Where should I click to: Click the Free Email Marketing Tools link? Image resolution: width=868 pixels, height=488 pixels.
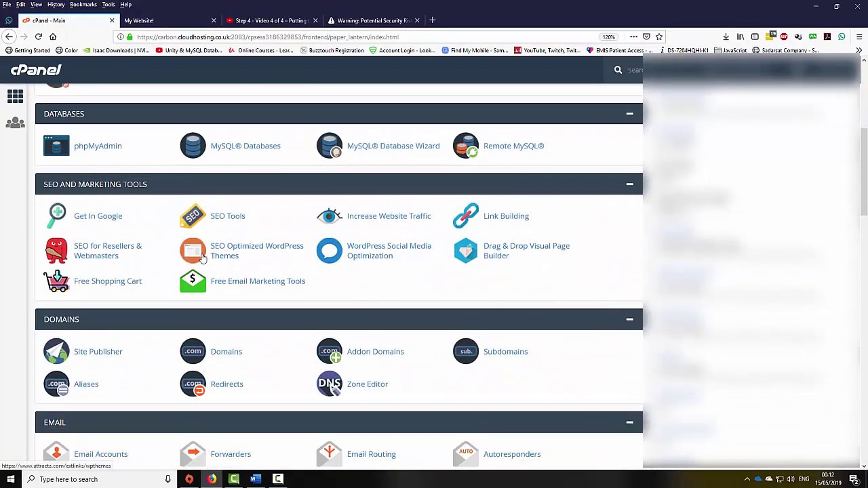[258, 281]
